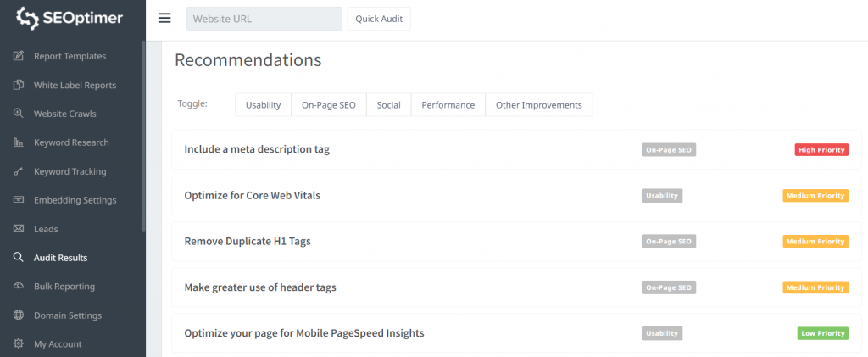This screenshot has height=357, width=868.
Task: Expand 'Optimize for Core Web Vitals' row
Action: click(x=252, y=195)
